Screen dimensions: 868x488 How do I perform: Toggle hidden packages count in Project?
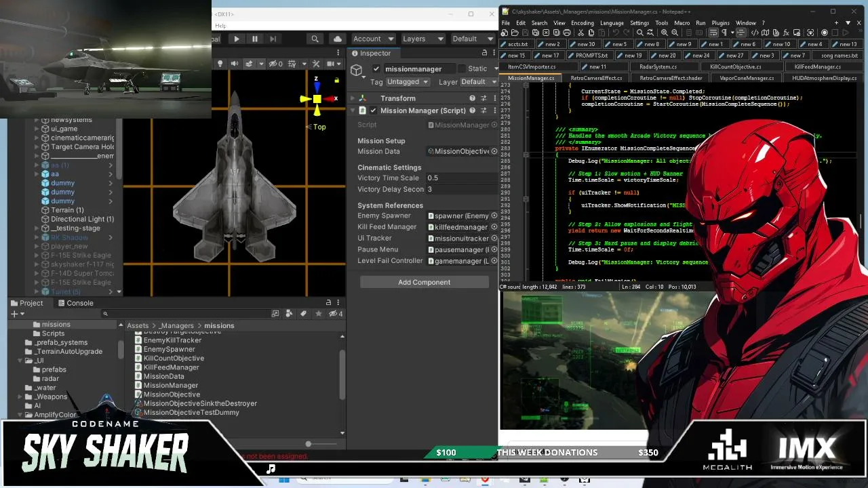click(x=336, y=314)
